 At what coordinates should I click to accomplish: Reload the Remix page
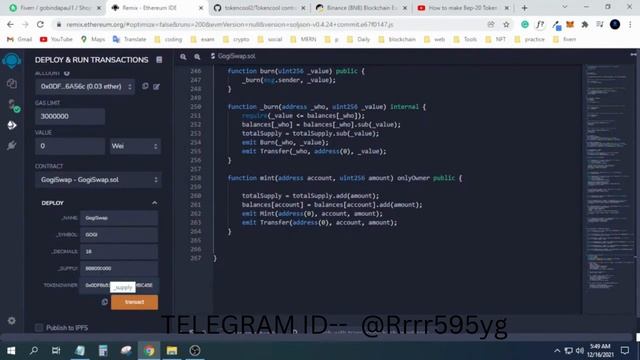point(40,24)
